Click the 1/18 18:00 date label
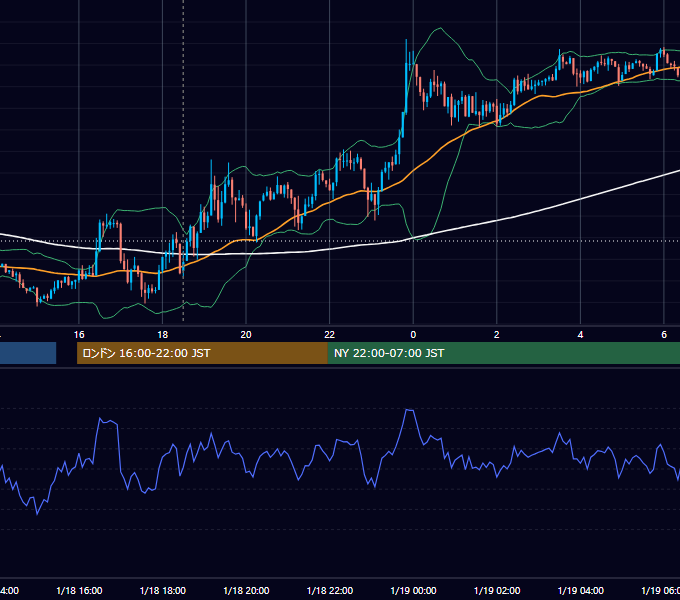The width and height of the screenshot is (680, 600). tap(163, 590)
